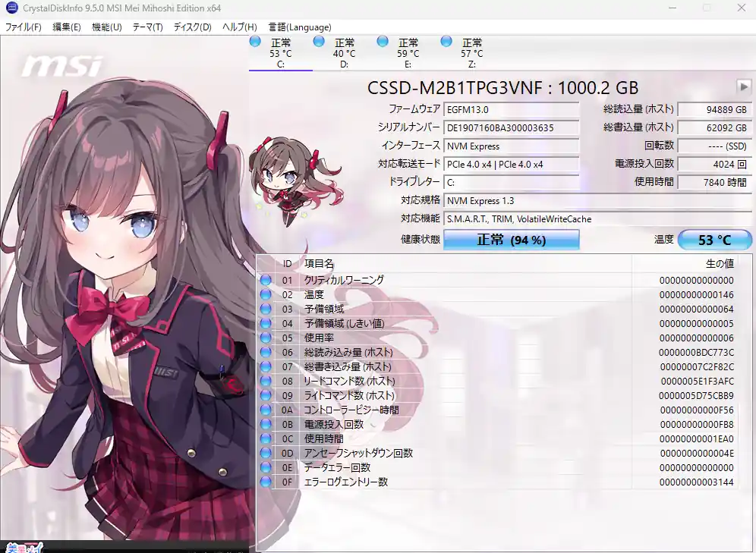Open the 編集(E) menu
The height and width of the screenshot is (553, 756).
point(67,27)
